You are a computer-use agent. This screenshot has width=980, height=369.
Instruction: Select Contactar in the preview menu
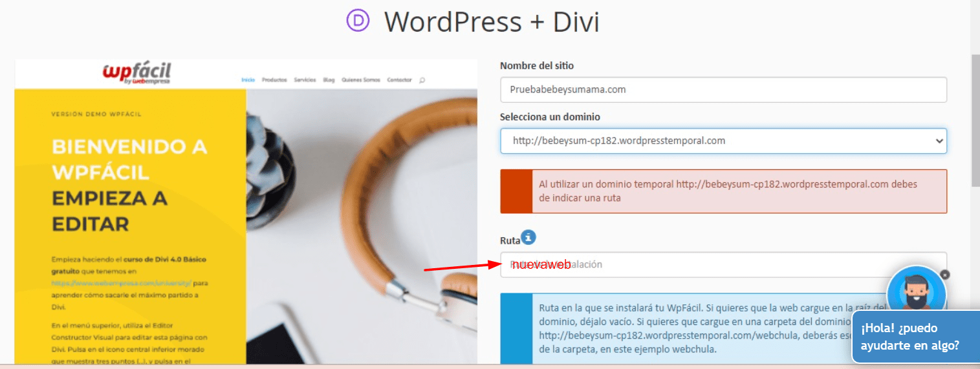tap(399, 80)
